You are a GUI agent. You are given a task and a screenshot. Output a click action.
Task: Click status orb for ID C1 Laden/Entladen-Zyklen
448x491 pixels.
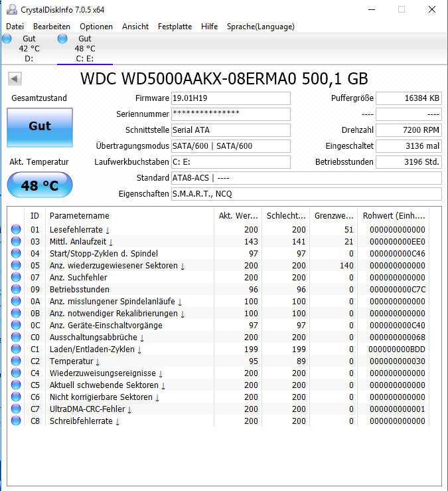(x=16, y=349)
